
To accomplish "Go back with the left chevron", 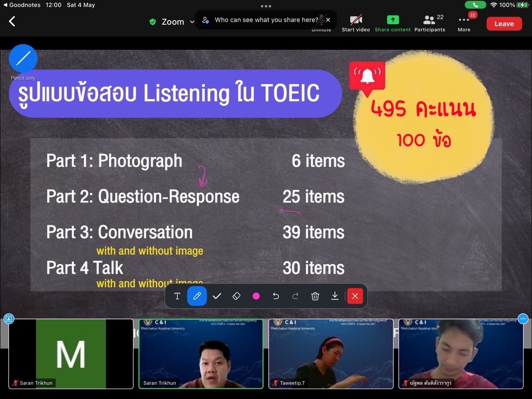I will (x=12, y=22).
